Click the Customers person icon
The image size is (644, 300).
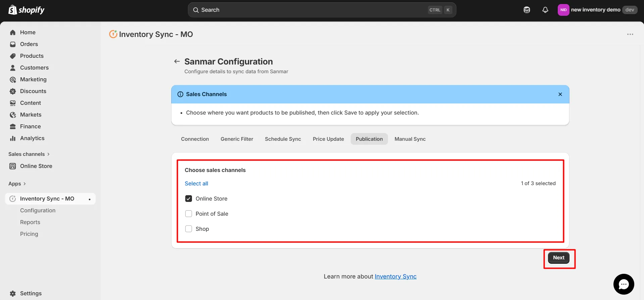pyautogui.click(x=13, y=68)
